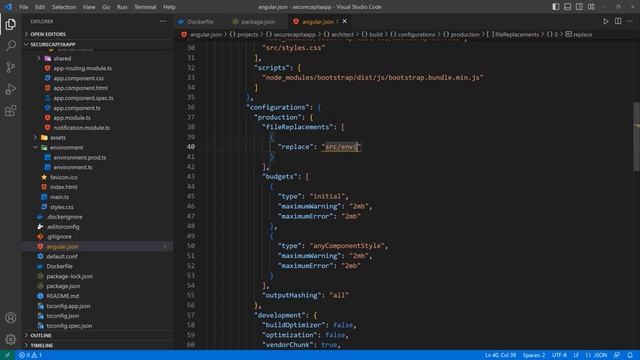Open the Extensions view
The image size is (640, 360).
[11, 111]
